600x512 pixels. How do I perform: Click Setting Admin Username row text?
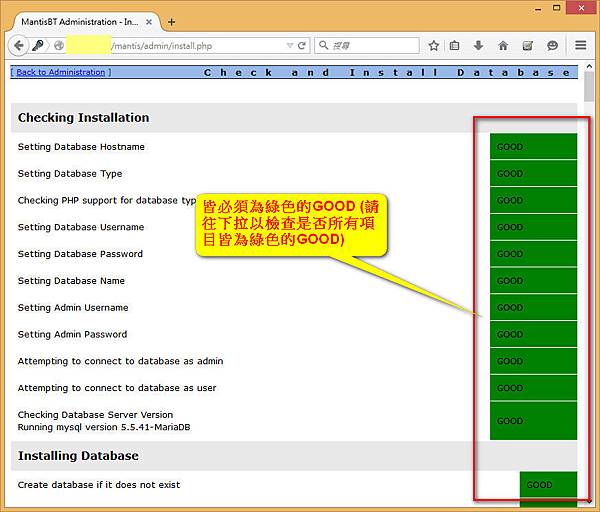[x=73, y=308]
